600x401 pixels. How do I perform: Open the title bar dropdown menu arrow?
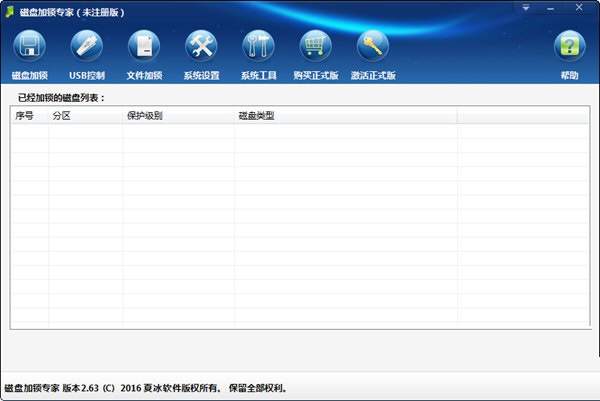click(526, 8)
